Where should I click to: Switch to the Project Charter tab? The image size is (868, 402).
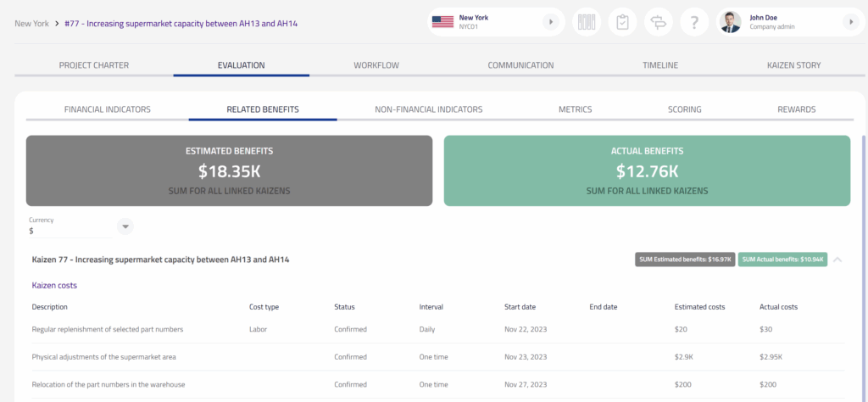(93, 65)
